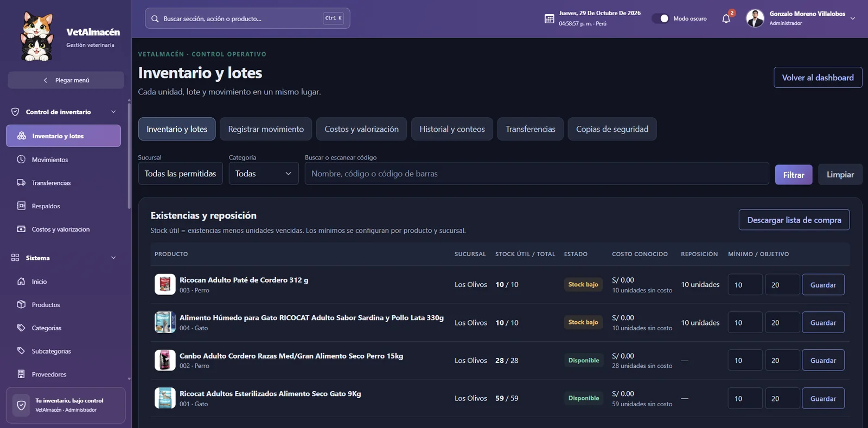Screen dimensions: 868x428
Task: Click the Inventario y lotes sidebar icon
Action: (x=22, y=136)
